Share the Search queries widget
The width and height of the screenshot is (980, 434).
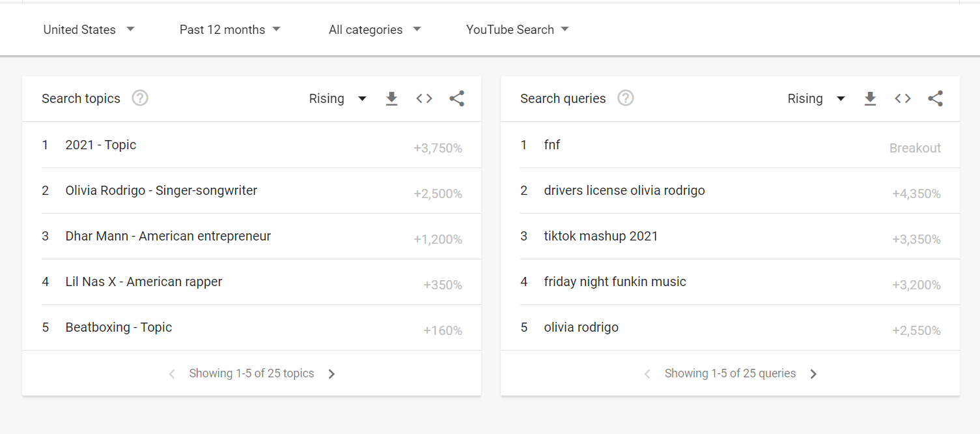click(935, 98)
